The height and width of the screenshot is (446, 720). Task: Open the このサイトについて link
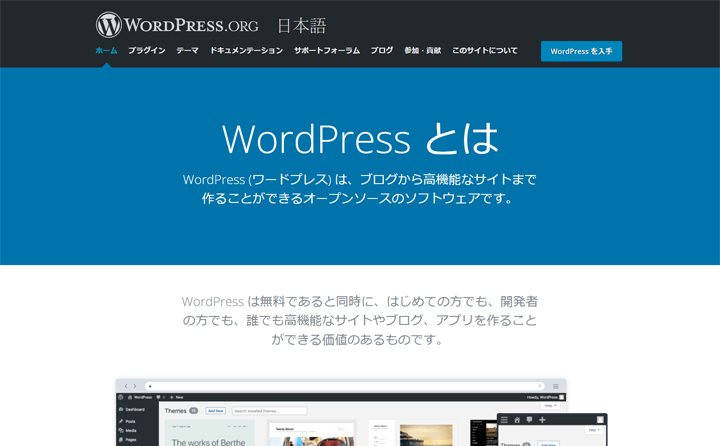pos(484,51)
